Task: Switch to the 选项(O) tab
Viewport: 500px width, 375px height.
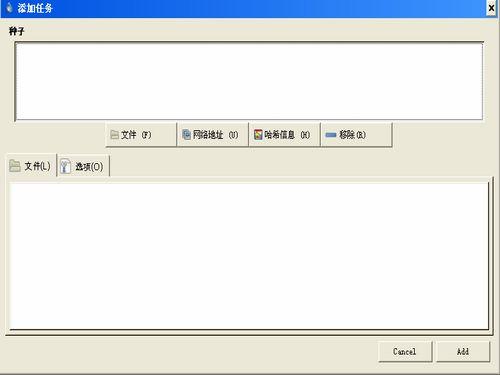Action: [x=83, y=166]
